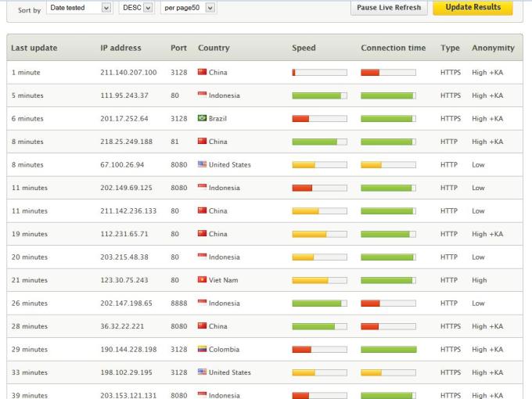Sort by Country column header
The height and width of the screenshot is (399, 532).
coord(214,48)
